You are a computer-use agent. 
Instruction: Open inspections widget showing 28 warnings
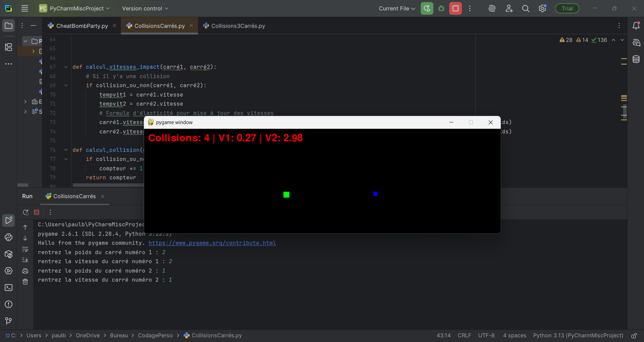click(x=583, y=40)
